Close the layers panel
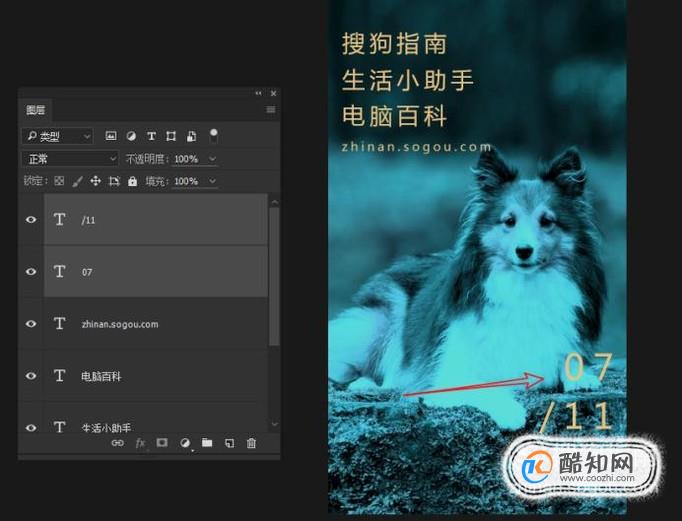The image size is (682, 521). (x=274, y=93)
